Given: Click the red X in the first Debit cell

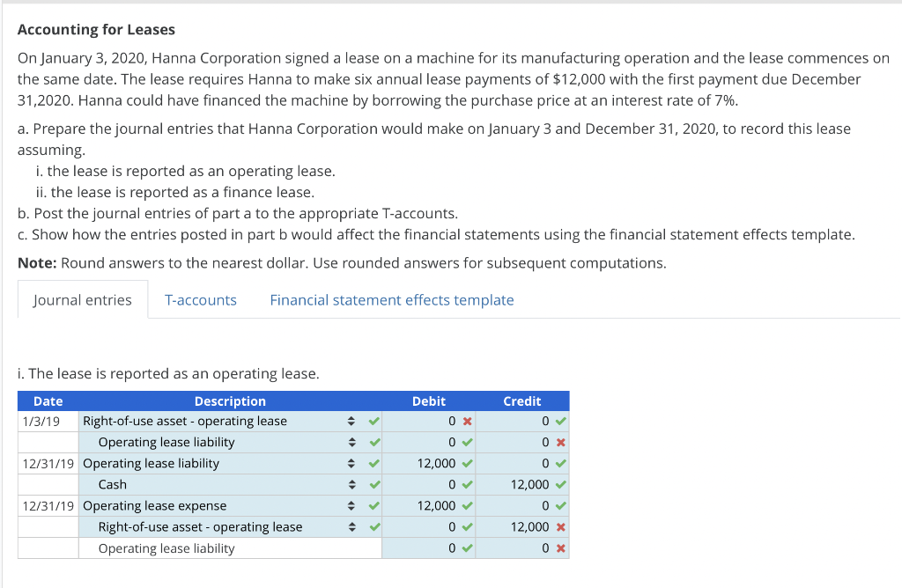Looking at the screenshot, I should [x=467, y=421].
